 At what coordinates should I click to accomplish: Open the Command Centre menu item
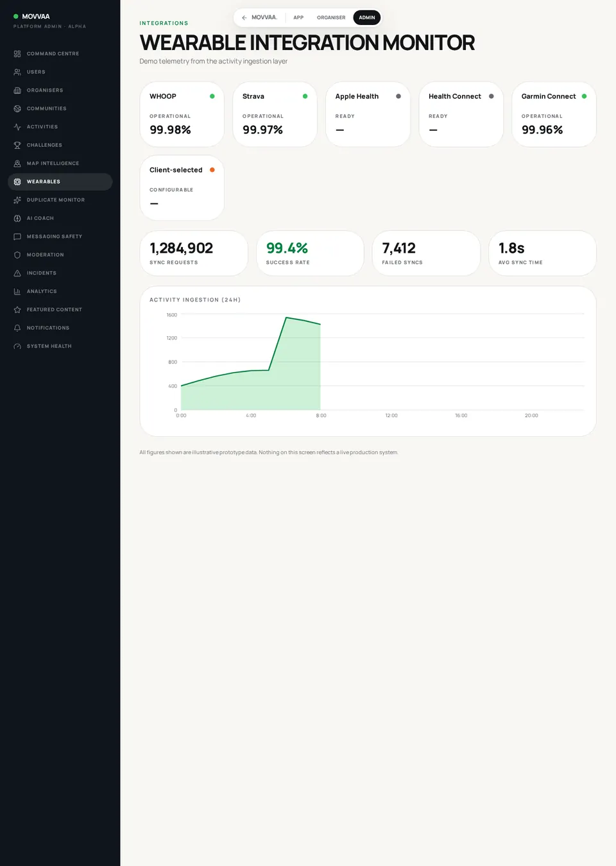click(60, 54)
